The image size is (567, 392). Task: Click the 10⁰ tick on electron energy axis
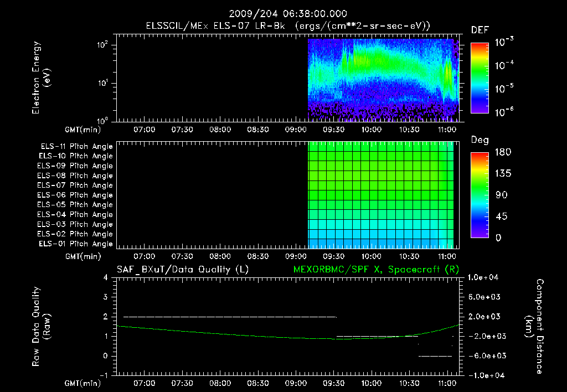click(x=102, y=120)
